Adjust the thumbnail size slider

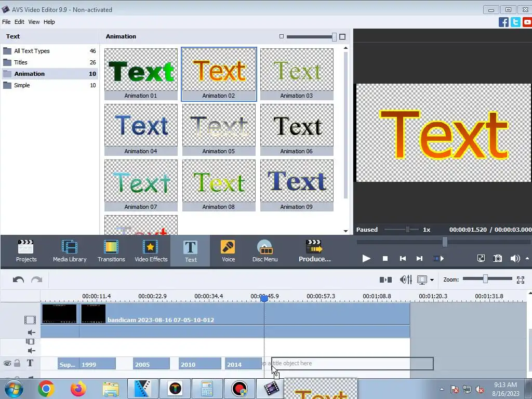pyautogui.click(x=334, y=37)
